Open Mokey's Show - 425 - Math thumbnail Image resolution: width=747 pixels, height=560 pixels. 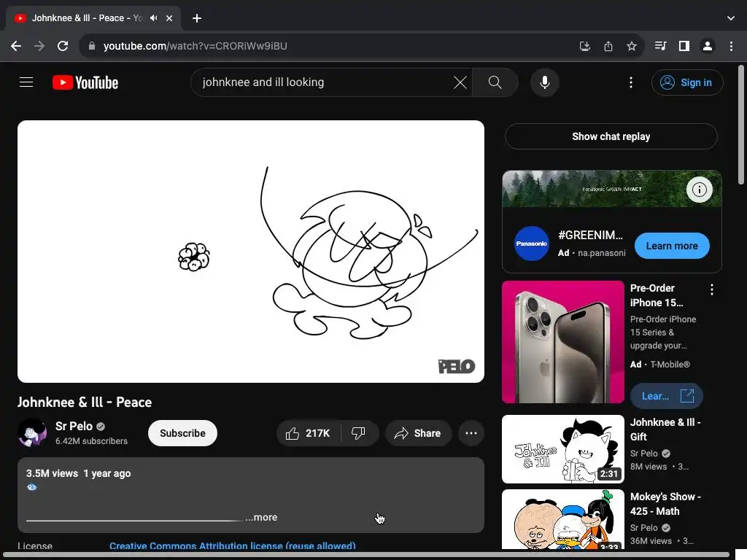(562, 519)
